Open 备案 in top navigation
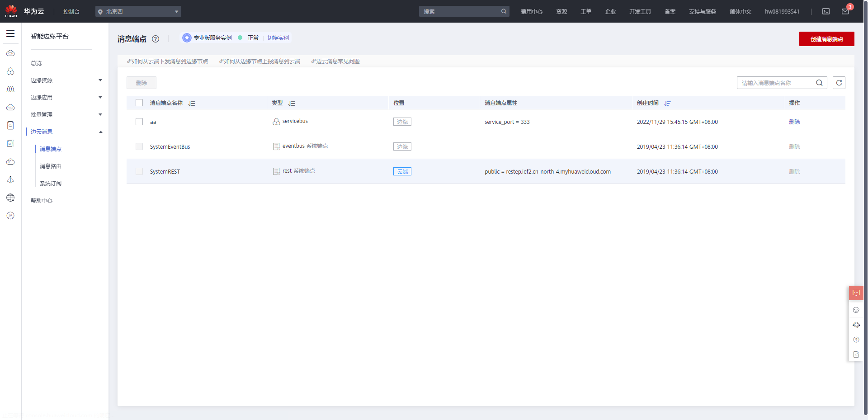 670,12
